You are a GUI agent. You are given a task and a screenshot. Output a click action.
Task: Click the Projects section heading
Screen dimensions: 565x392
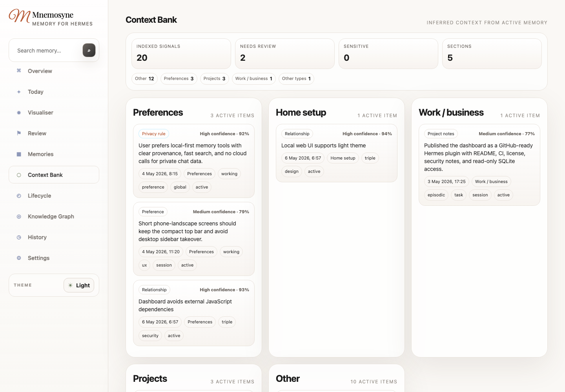coord(150,379)
